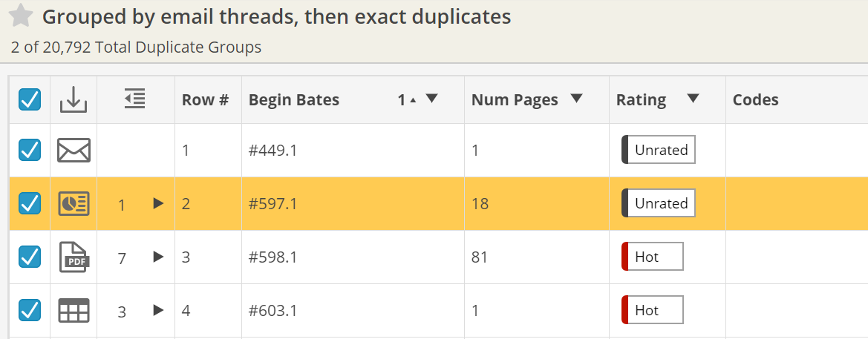Click the Rating column header label
The width and height of the screenshot is (868, 339).
pyautogui.click(x=641, y=100)
